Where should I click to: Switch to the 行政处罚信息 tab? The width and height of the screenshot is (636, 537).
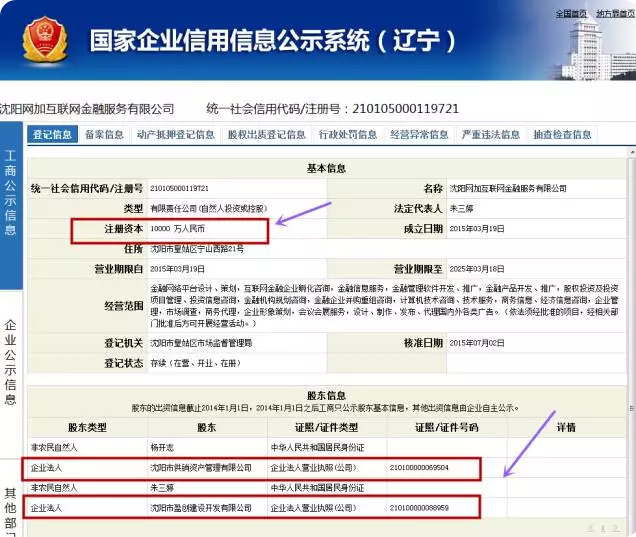pyautogui.click(x=348, y=134)
